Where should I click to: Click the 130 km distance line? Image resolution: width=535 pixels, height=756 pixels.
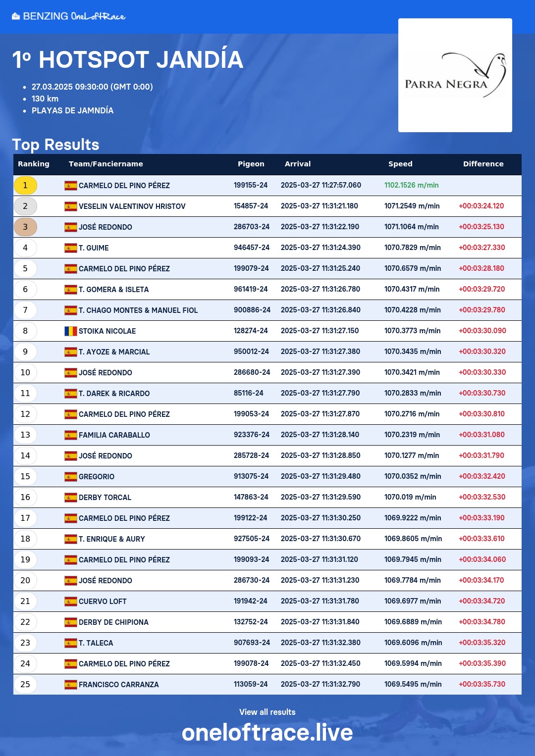[45, 99]
